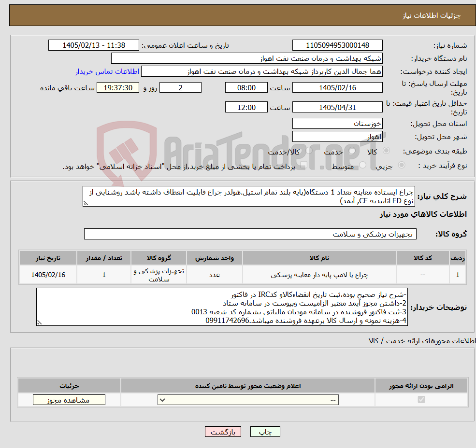Click the request creator name field
Viewport: 476px width, 448px height.
(261, 71)
